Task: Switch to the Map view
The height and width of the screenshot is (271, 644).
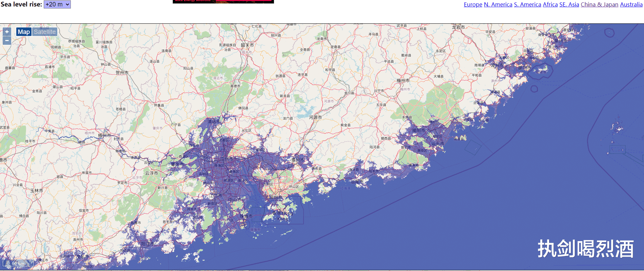Action: (24, 32)
